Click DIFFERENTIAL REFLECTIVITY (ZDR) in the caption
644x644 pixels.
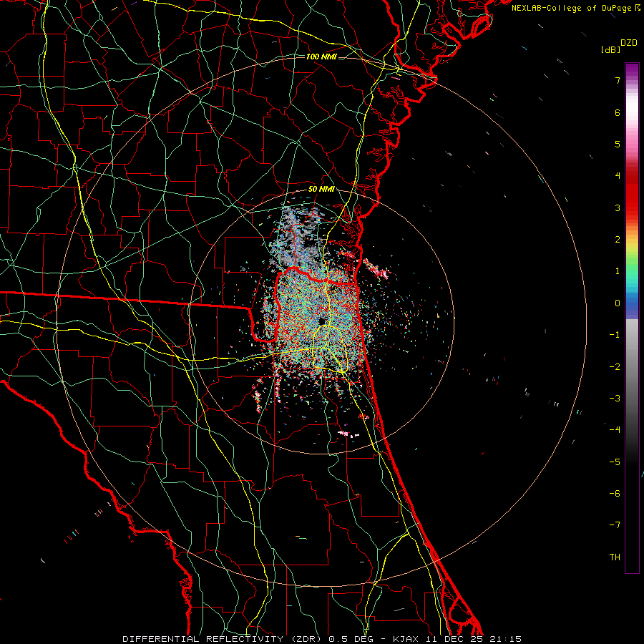[x=222, y=639]
